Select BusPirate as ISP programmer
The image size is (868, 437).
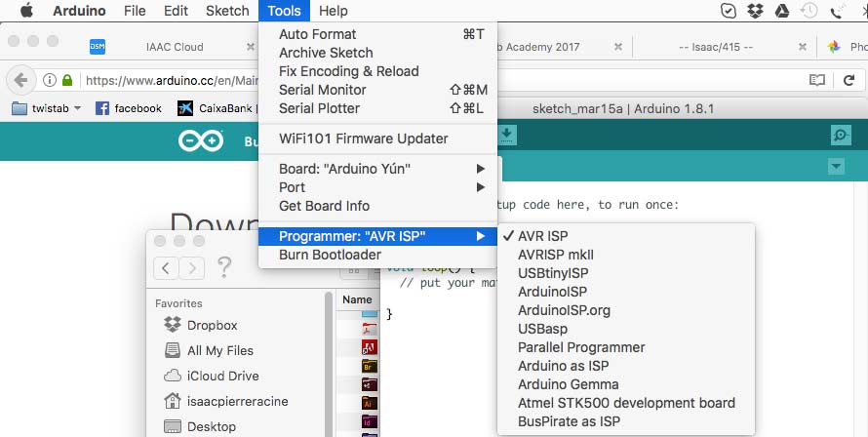click(x=626, y=421)
